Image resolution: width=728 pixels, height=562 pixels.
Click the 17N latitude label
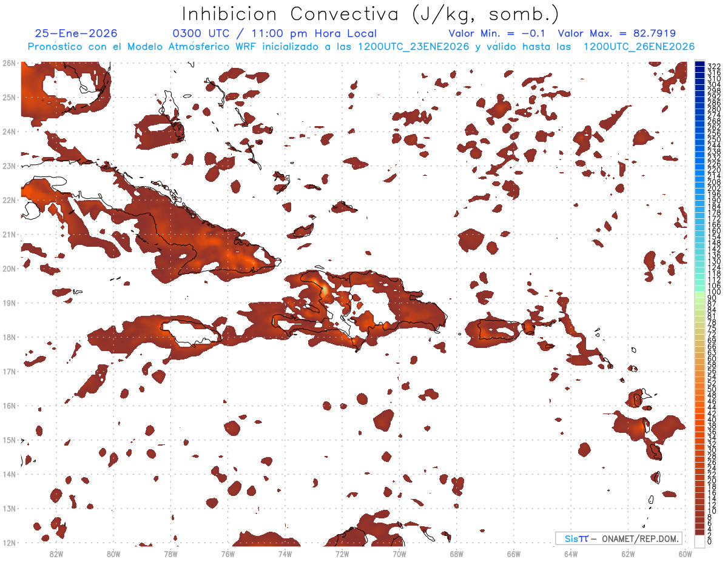[x=9, y=371]
